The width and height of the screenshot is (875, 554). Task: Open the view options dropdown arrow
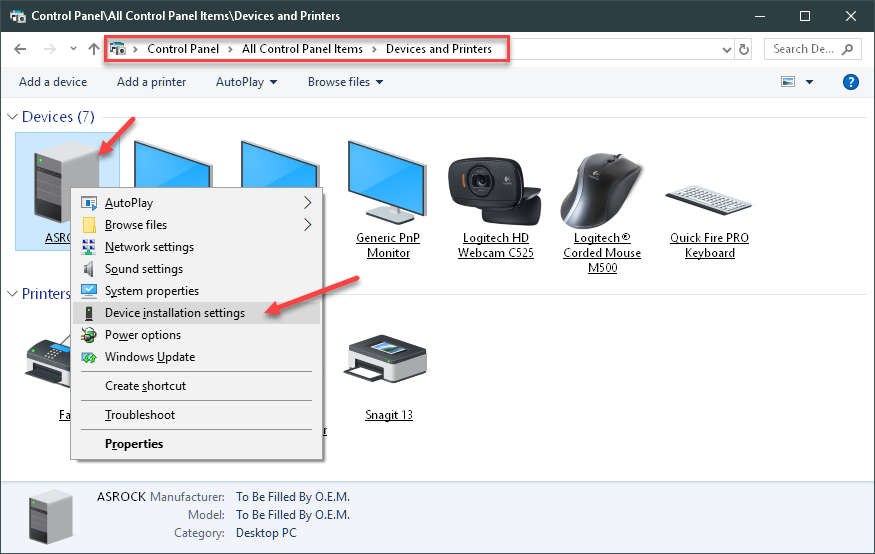tap(809, 82)
